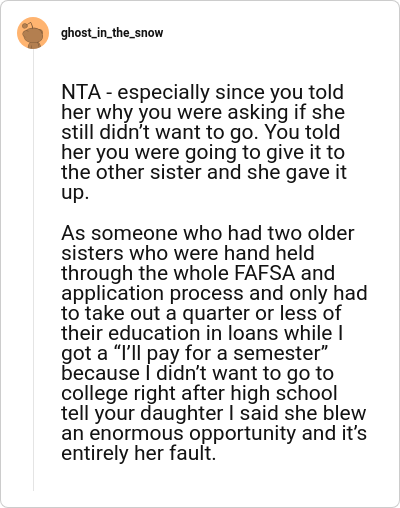Click the text 'their education in loans while I'
Image resolution: width=400 pixels, height=508 pixels.
202,333
